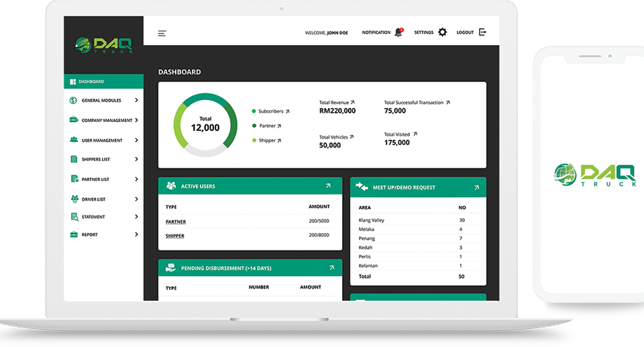Open settings via the gear icon
The image size is (644, 347).
(442, 32)
